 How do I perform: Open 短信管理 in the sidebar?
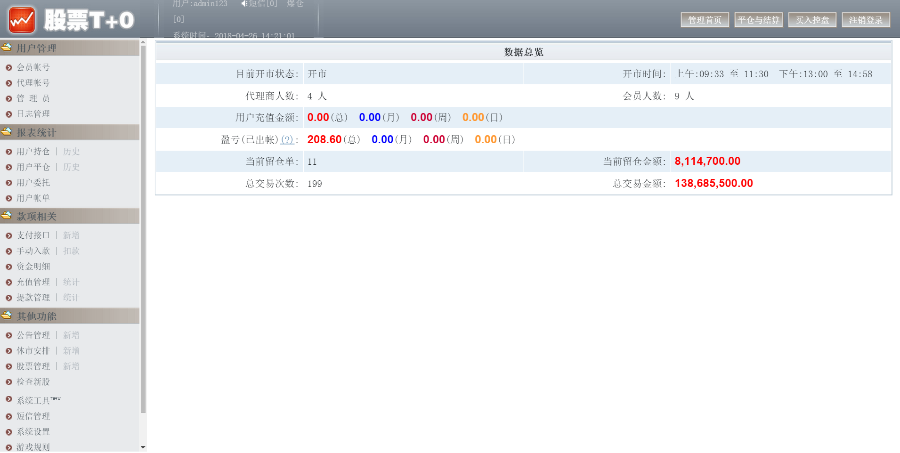[33, 416]
